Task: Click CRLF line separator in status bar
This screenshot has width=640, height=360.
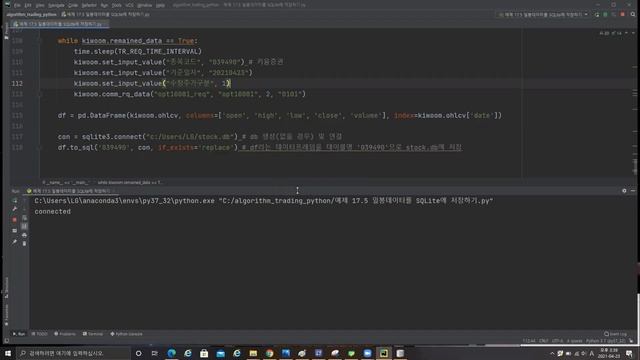Action: [x=544, y=341]
